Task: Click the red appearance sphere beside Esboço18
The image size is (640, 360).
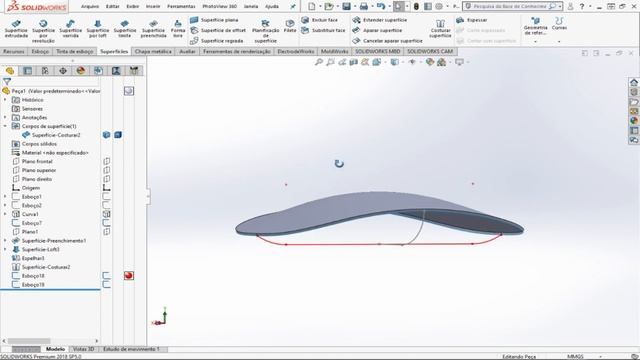Action: 129,276
